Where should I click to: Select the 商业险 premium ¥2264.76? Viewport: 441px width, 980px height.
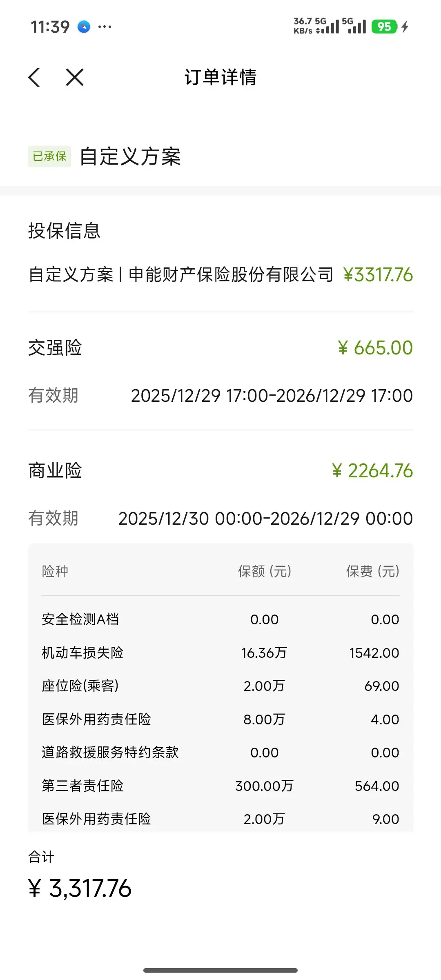click(372, 471)
